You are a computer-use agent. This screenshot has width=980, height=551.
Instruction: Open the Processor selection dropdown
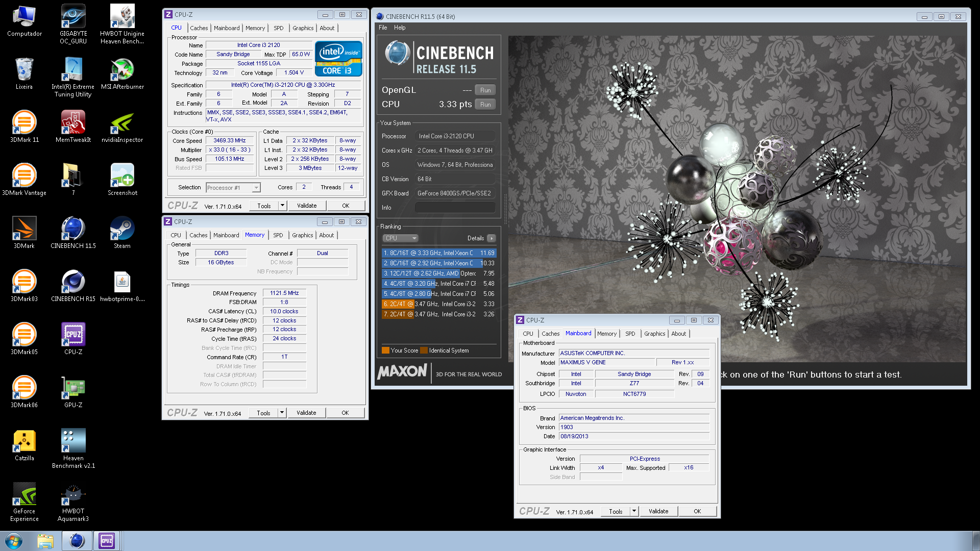[233, 188]
